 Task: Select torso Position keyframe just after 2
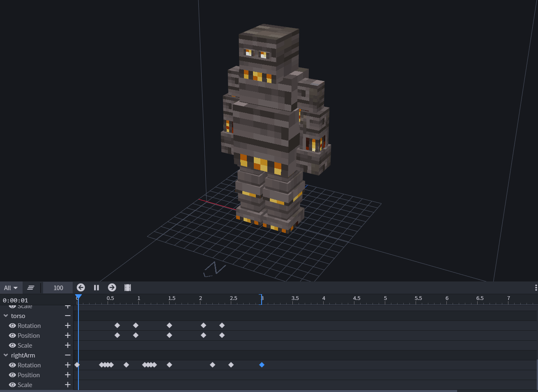pyautogui.click(x=204, y=335)
